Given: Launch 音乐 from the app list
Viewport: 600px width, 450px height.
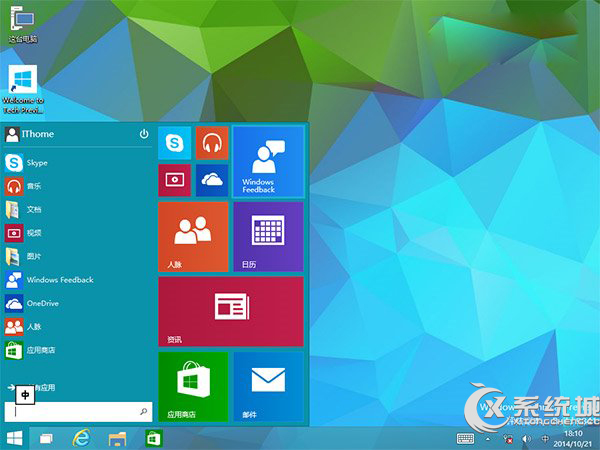Looking at the screenshot, I should (77, 186).
